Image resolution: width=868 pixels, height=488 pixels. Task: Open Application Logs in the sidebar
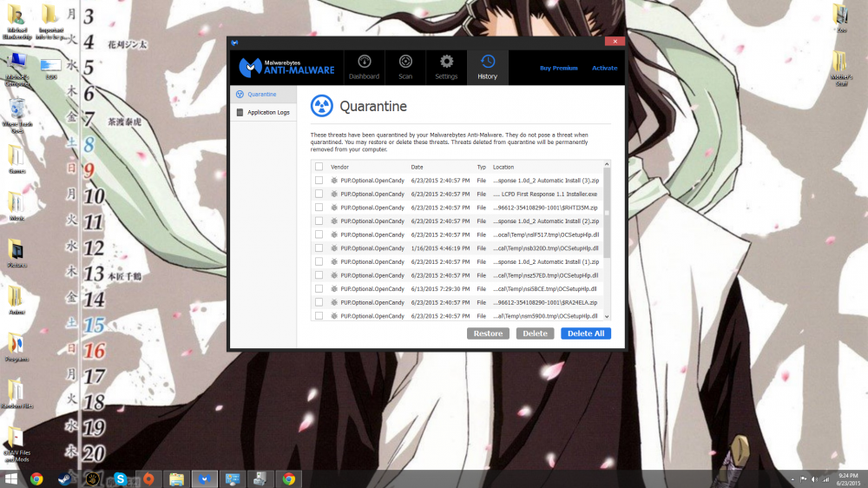pos(263,112)
